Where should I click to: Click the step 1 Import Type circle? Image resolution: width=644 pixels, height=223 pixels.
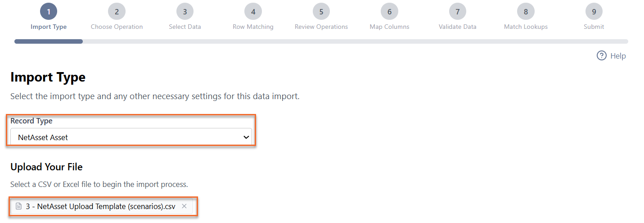click(x=49, y=11)
